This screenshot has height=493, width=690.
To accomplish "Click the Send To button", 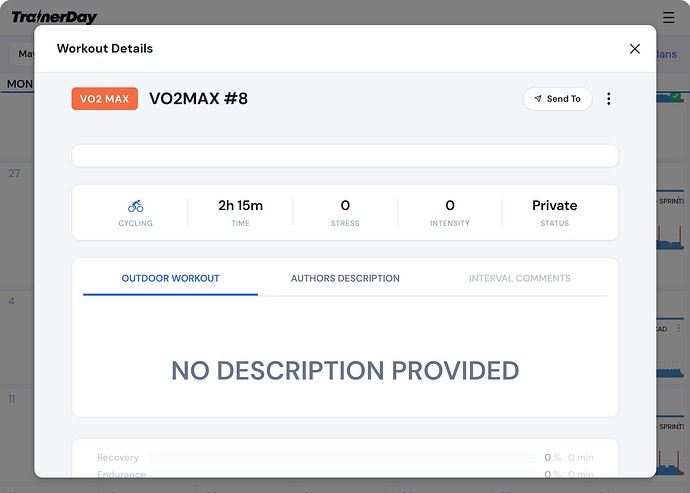I will [558, 99].
